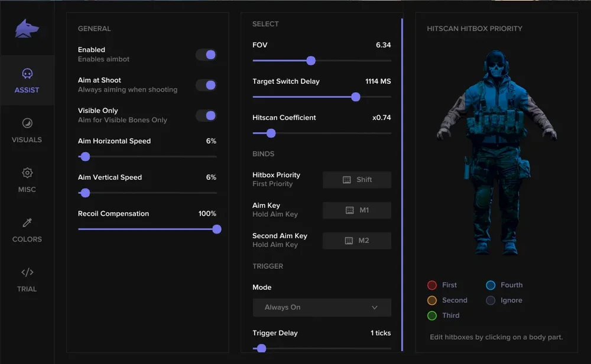The height and width of the screenshot is (364, 591).
Task: Rebind the Aim Key M1 button
Action: pyautogui.click(x=357, y=210)
